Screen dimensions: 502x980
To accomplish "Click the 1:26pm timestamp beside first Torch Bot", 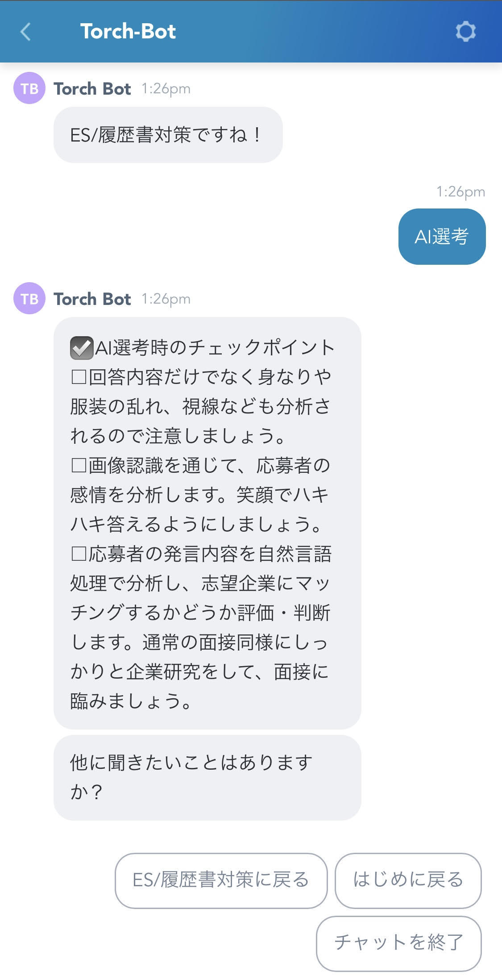I will tap(166, 89).
